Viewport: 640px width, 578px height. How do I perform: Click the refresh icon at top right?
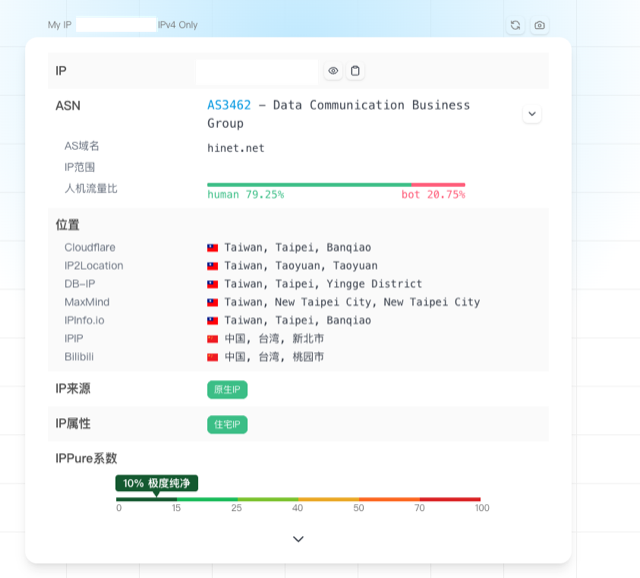[516, 25]
